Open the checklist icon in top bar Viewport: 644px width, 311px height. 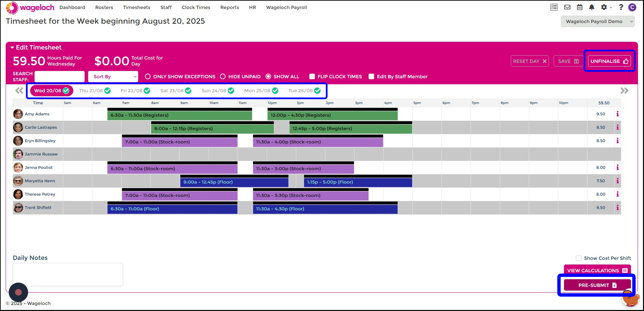point(554,7)
